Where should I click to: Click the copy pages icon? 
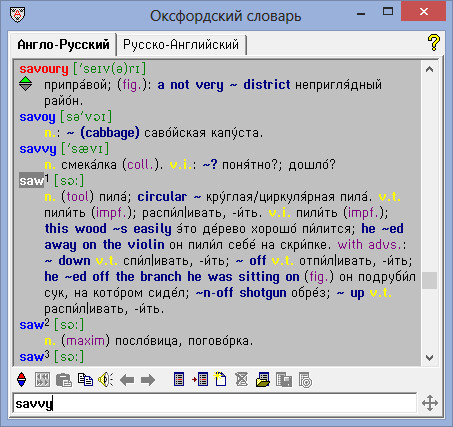pyautogui.click(x=85, y=380)
